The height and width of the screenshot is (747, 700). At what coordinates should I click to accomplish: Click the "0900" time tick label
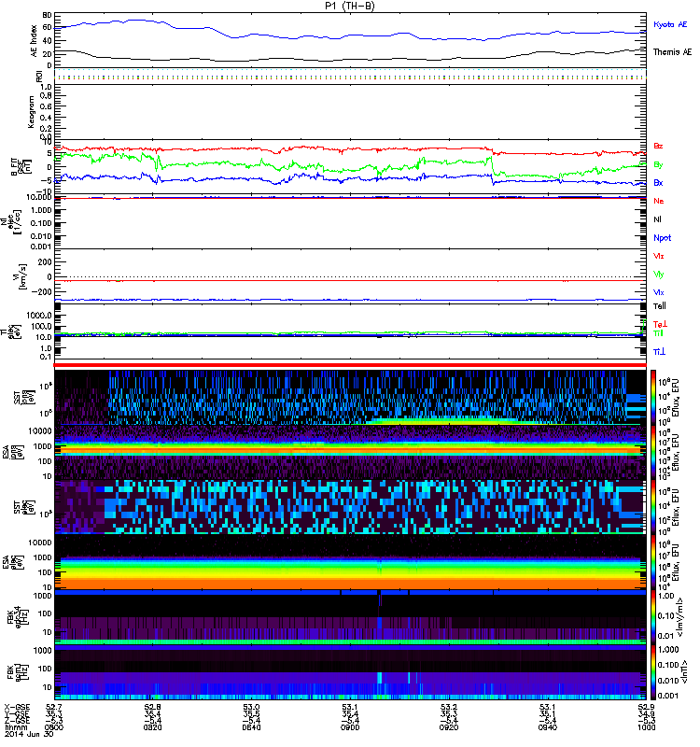(350, 727)
